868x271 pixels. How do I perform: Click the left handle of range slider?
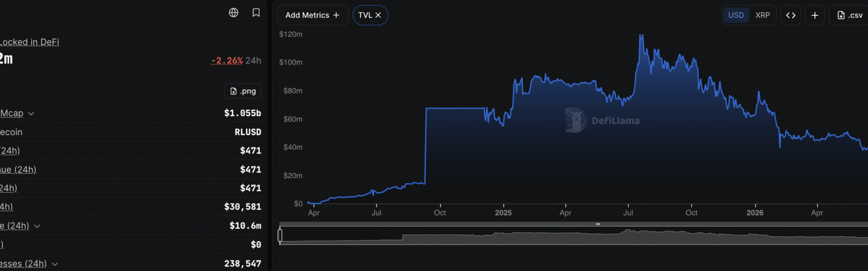click(x=280, y=235)
